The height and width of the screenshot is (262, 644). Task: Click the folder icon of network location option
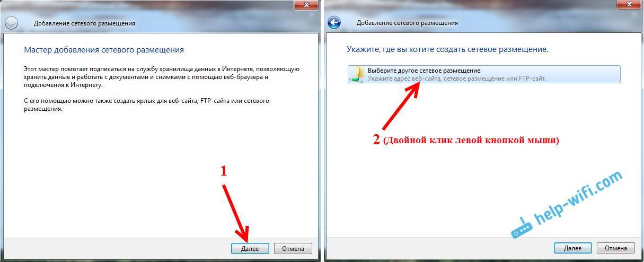click(358, 74)
